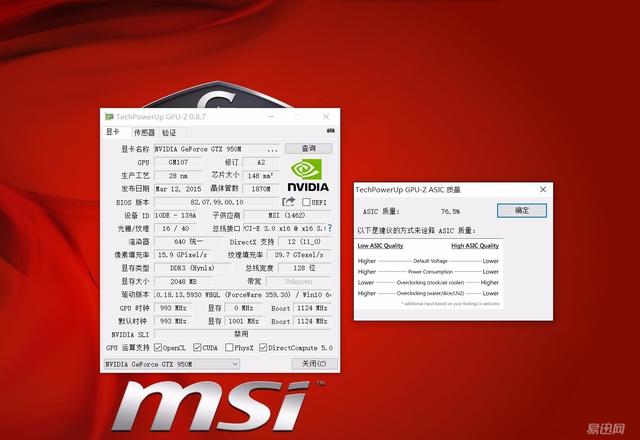640x440 pixels.
Task: Select the 显卡 (Graphics Card) tab
Action: click(x=113, y=132)
